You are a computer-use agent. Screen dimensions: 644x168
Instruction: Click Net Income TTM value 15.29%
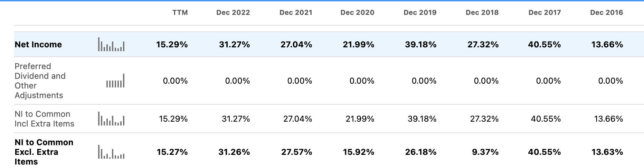172,45
